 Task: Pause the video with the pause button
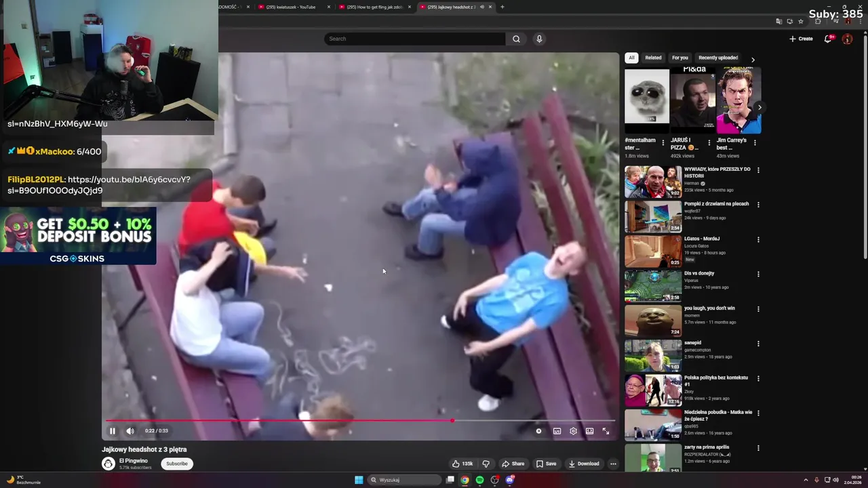click(x=113, y=431)
